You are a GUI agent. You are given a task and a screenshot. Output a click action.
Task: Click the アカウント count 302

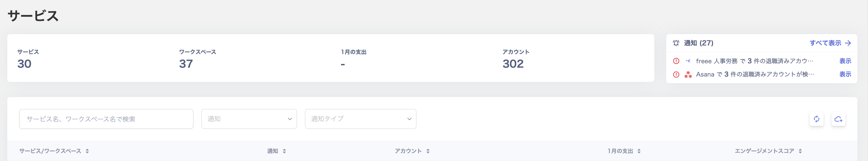513,64
